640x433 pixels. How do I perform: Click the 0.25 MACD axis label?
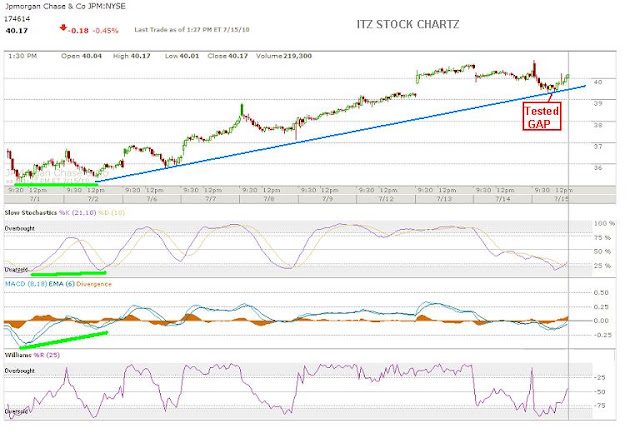pyautogui.click(x=601, y=307)
